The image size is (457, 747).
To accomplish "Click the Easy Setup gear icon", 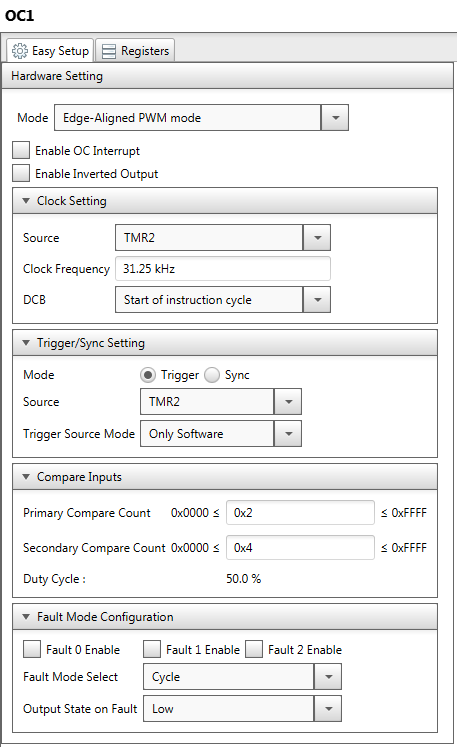I will click(20, 50).
